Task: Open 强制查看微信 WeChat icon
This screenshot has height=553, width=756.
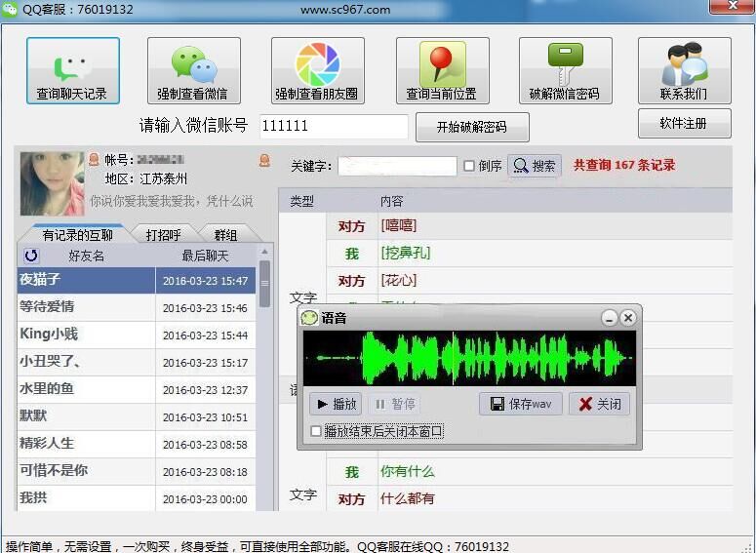Action: (193, 64)
